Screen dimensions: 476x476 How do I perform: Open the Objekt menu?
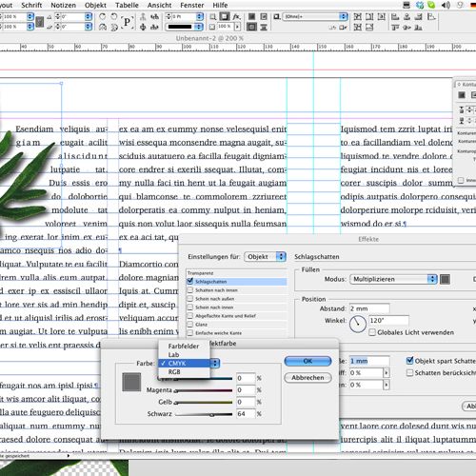[95, 5]
